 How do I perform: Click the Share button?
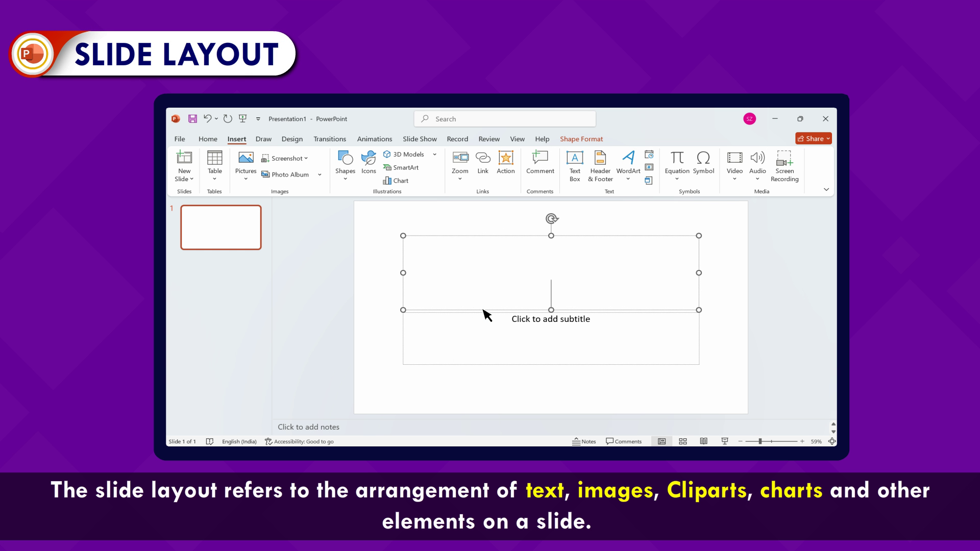coord(813,139)
